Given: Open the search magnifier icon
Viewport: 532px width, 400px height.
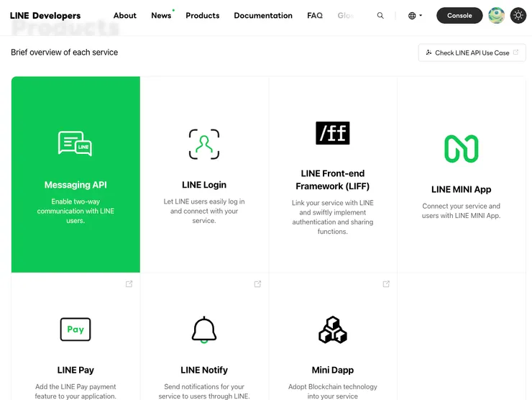Looking at the screenshot, I should [x=380, y=16].
